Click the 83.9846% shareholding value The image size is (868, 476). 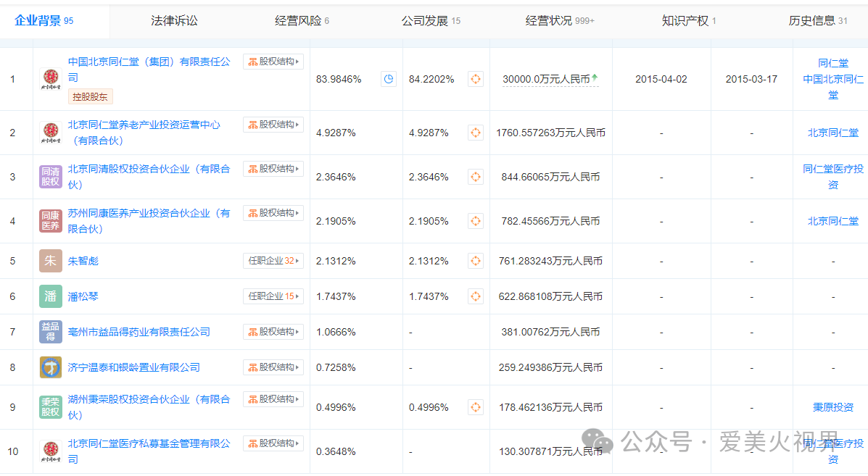(339, 79)
